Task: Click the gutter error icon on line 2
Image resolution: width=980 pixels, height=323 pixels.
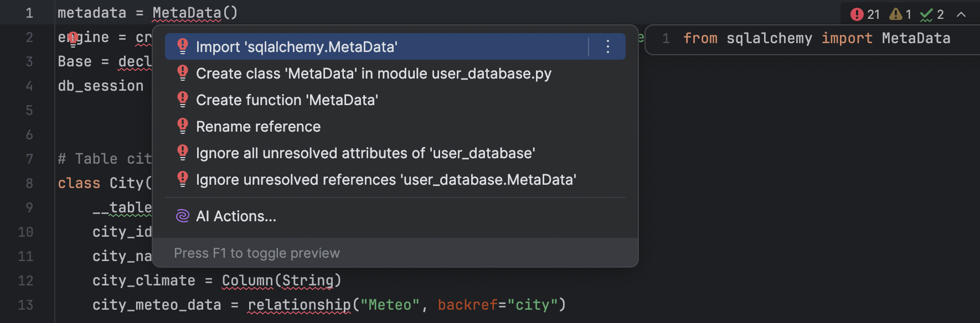Action: (x=74, y=37)
